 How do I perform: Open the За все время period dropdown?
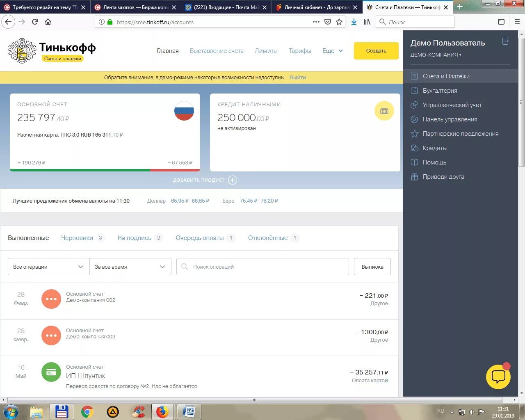[130, 267]
